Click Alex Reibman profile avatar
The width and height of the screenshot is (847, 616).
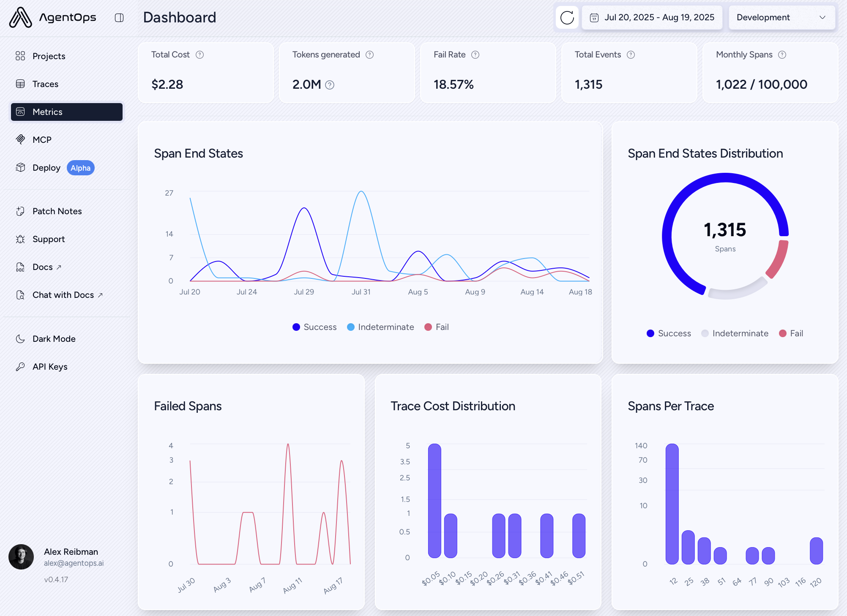click(x=21, y=556)
